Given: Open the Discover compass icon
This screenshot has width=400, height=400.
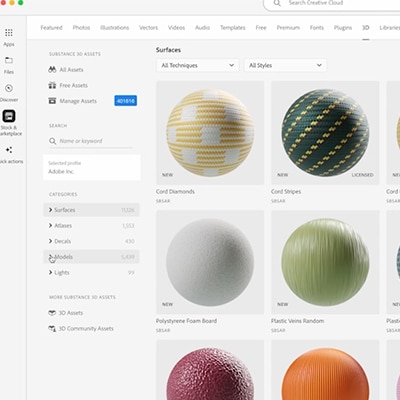Looking at the screenshot, I should click(x=9, y=88).
